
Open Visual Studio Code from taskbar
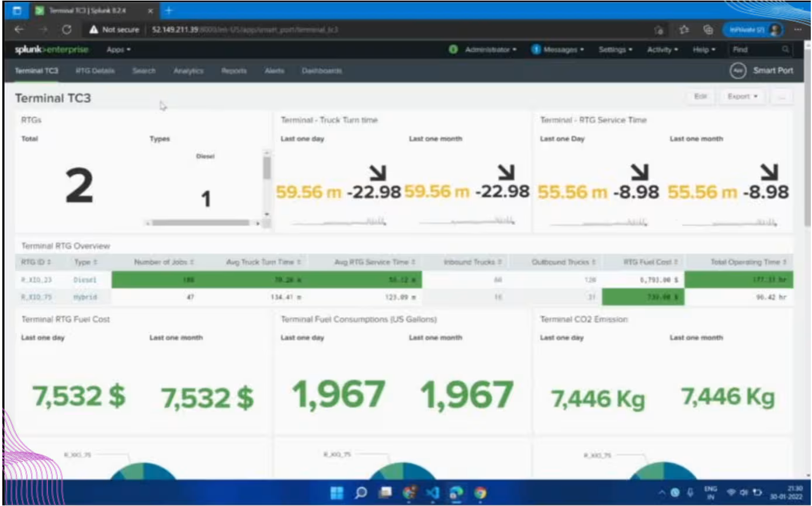(x=433, y=493)
